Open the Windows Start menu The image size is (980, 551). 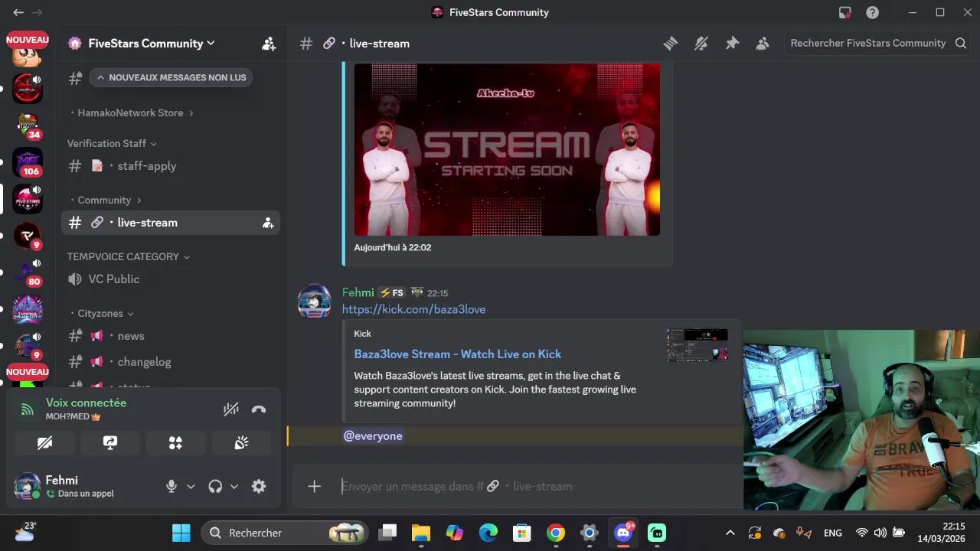click(x=181, y=533)
